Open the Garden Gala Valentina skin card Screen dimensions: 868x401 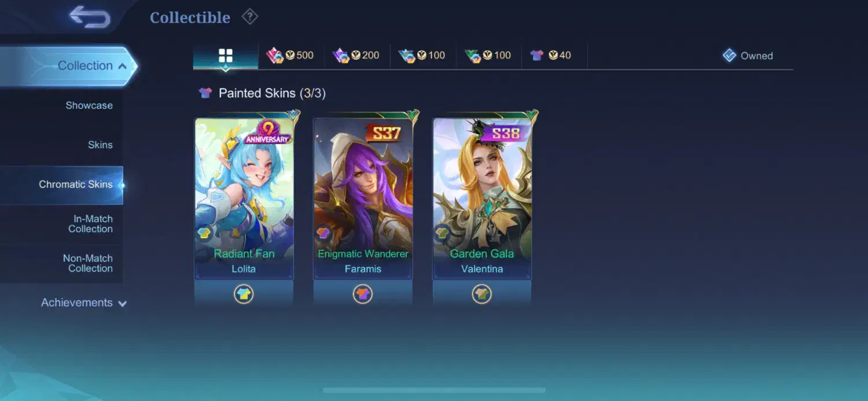point(482,198)
